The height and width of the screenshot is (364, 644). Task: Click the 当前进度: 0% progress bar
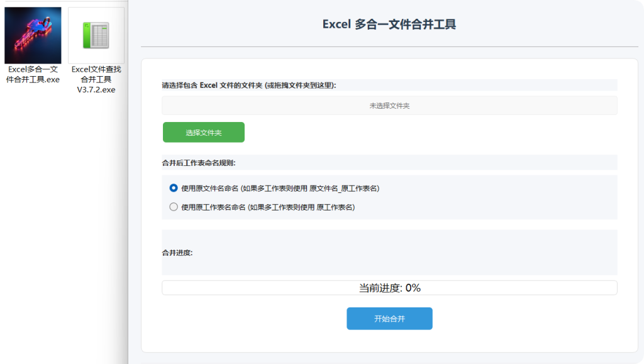click(389, 288)
